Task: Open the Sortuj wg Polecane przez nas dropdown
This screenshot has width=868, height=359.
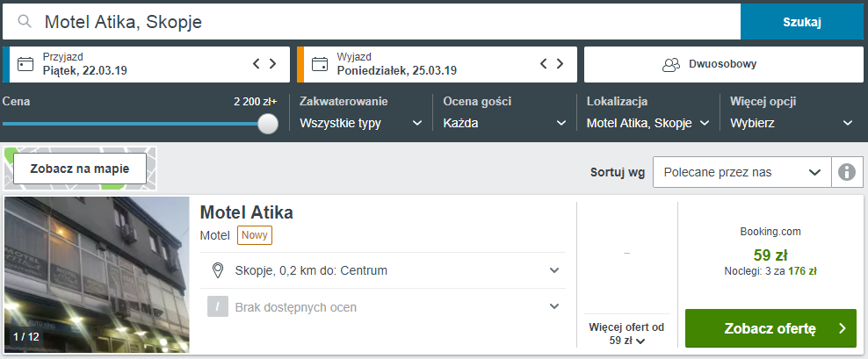Action: click(742, 172)
